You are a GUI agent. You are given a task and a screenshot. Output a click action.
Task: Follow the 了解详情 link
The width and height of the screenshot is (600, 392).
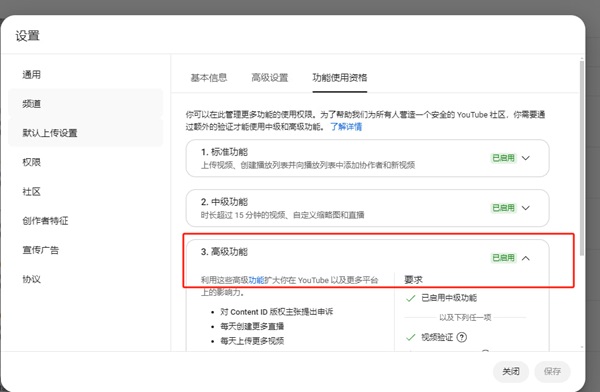(346, 126)
